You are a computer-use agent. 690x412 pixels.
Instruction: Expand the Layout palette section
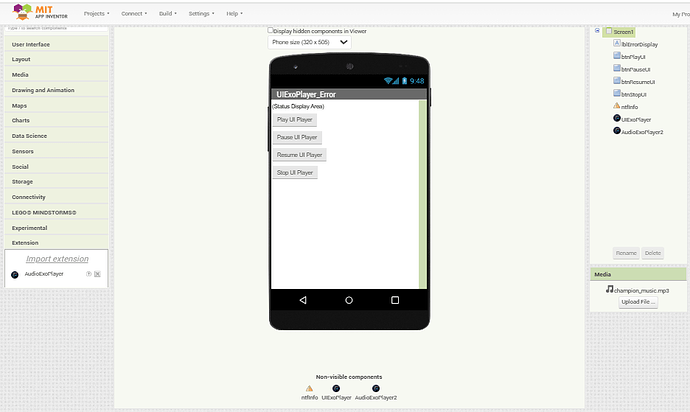point(56,59)
